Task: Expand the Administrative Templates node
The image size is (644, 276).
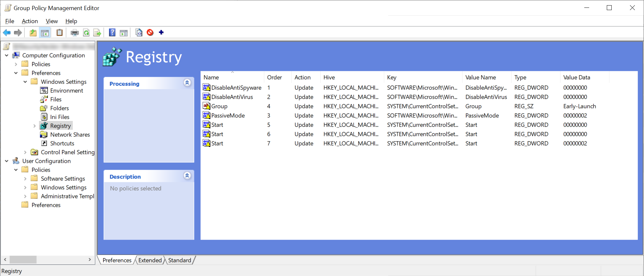Action: point(25,196)
